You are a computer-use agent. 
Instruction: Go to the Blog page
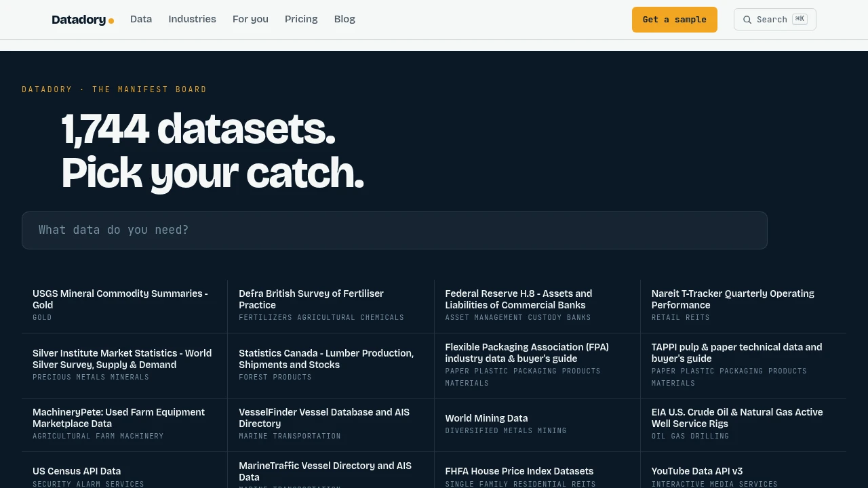344,19
